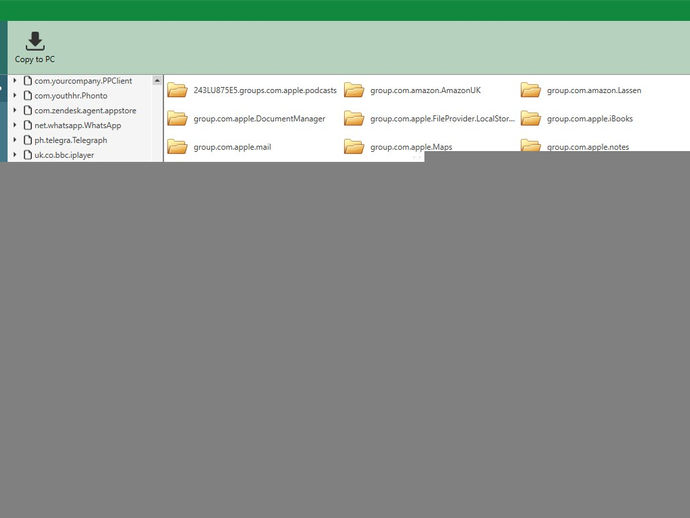
Task: Select the group.com.apple.FileProvider.LocalStor... name
Action: coord(442,119)
